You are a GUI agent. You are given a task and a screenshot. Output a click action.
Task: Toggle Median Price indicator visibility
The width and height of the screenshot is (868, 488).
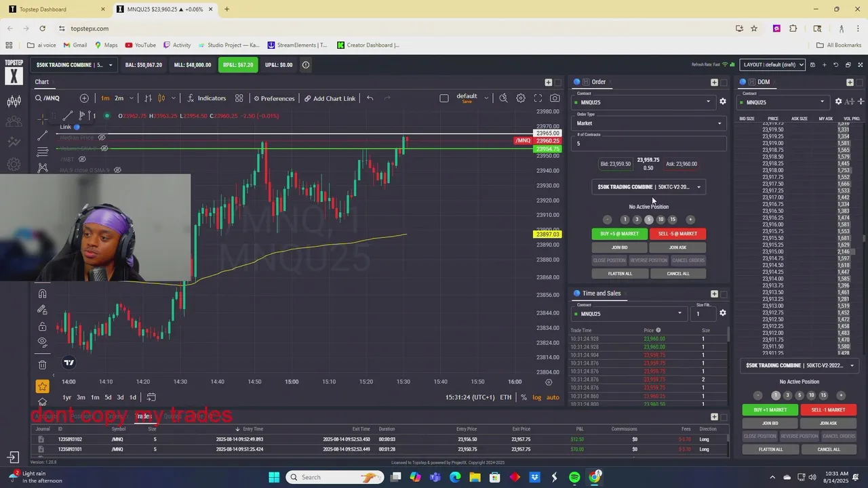[102, 138]
